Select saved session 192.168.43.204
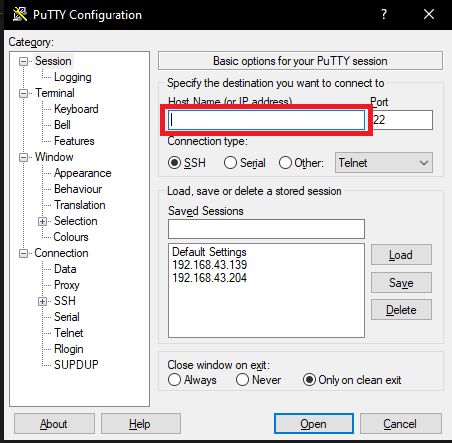Viewport: 452px width, 443px height. (209, 278)
